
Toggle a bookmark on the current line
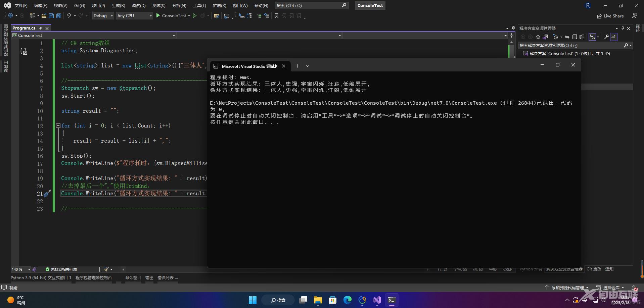tap(277, 16)
